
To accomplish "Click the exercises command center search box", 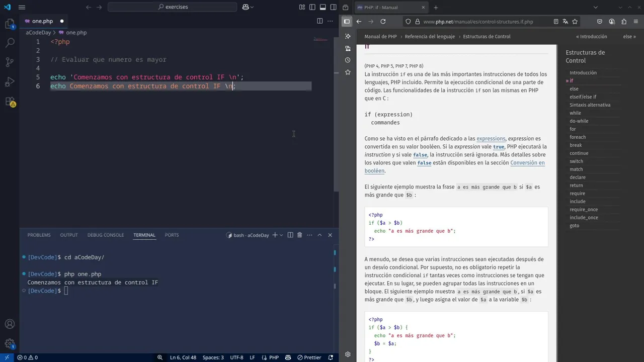I will click(x=172, y=7).
